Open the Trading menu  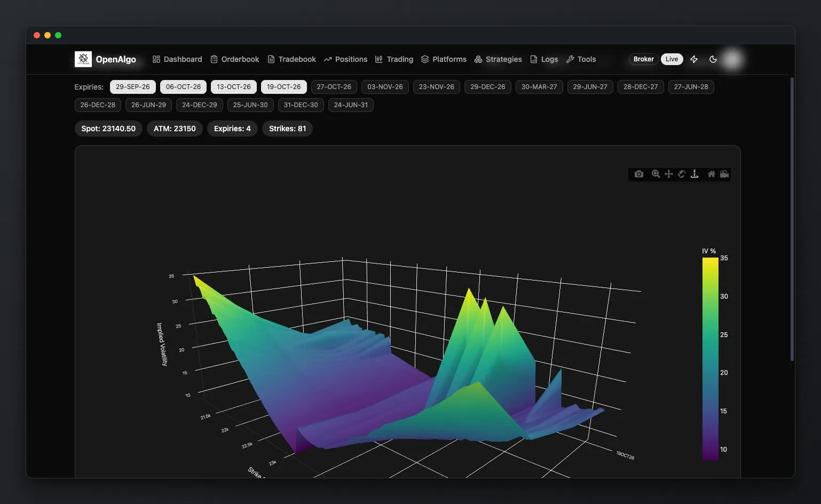(x=394, y=59)
